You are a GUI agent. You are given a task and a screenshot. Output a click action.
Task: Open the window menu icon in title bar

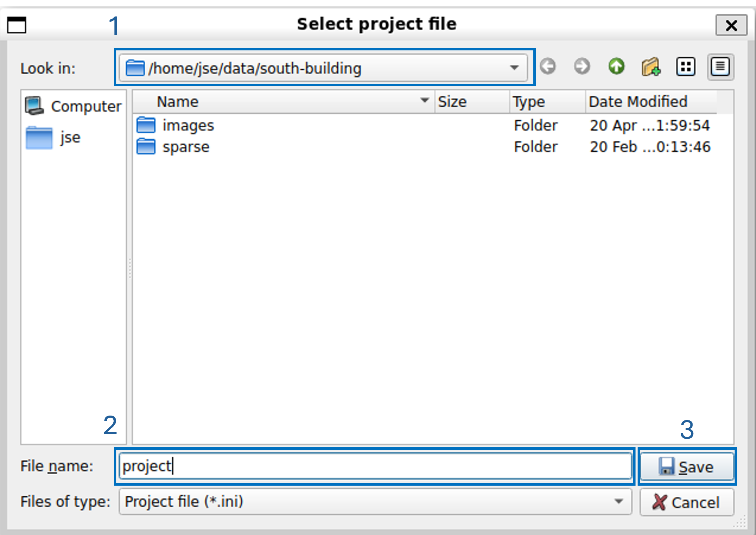[x=17, y=25]
